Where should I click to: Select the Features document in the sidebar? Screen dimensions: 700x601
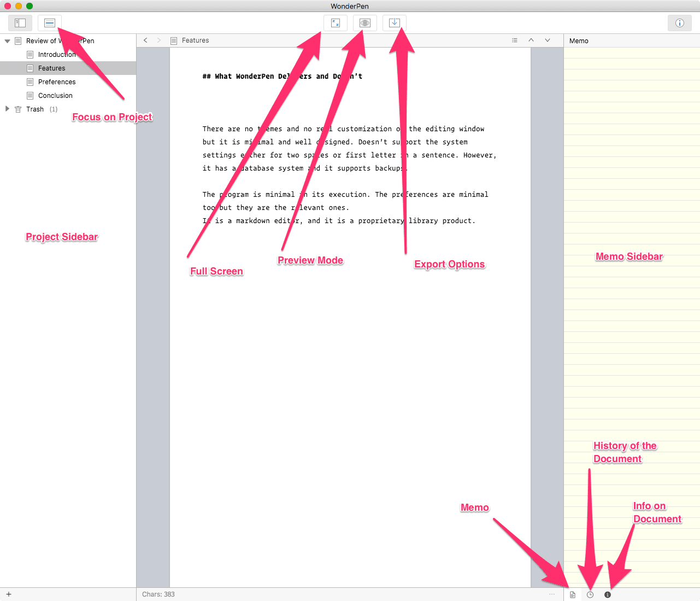click(x=68, y=68)
